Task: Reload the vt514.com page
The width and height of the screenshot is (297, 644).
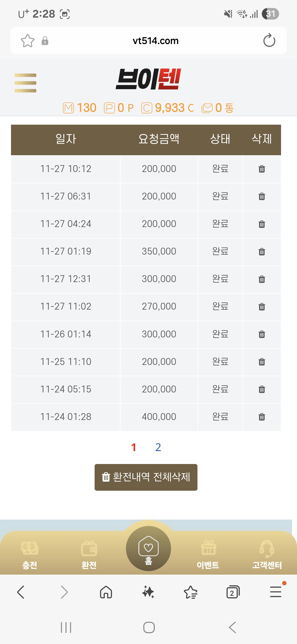Action: click(269, 41)
